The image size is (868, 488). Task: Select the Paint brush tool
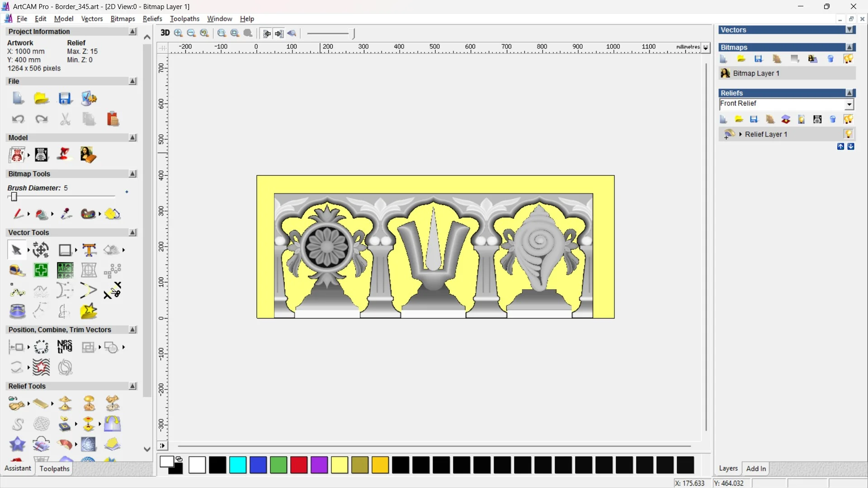tap(18, 214)
